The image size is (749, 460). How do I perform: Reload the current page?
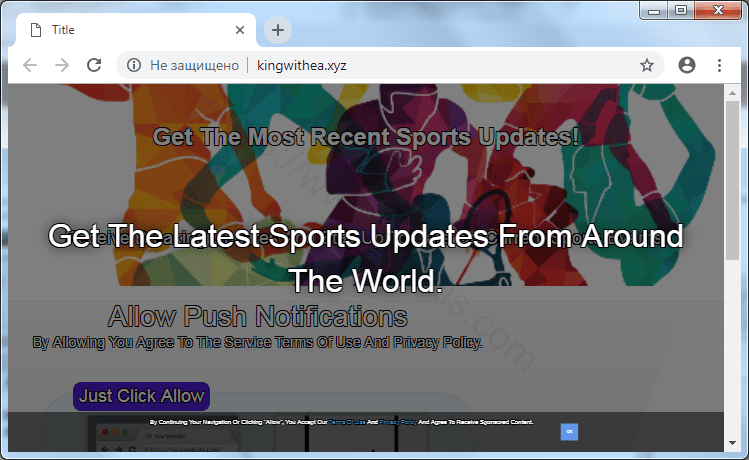94,65
